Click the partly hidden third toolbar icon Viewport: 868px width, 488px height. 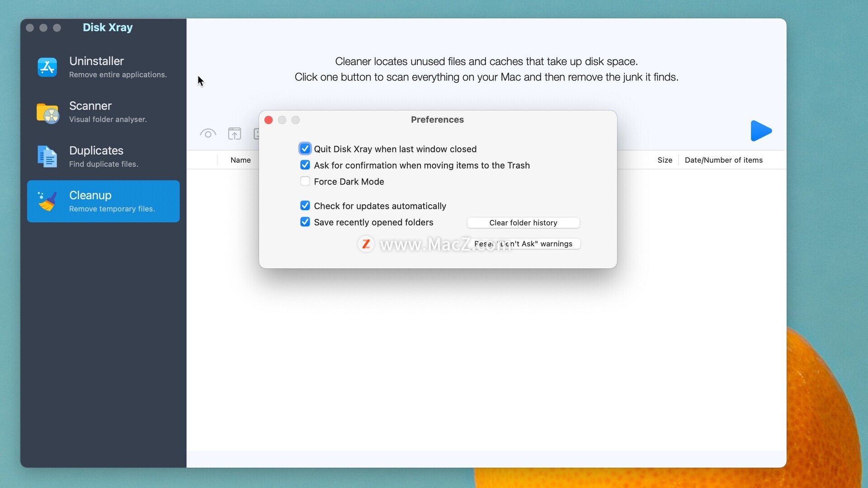[x=256, y=134]
